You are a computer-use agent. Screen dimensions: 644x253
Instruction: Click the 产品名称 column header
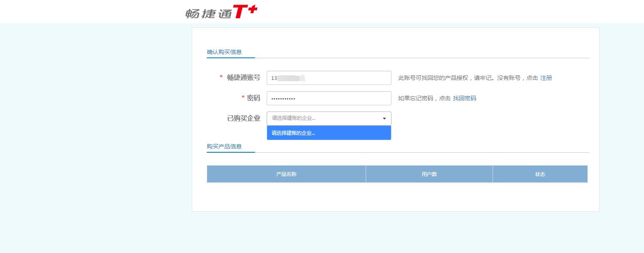(286, 174)
